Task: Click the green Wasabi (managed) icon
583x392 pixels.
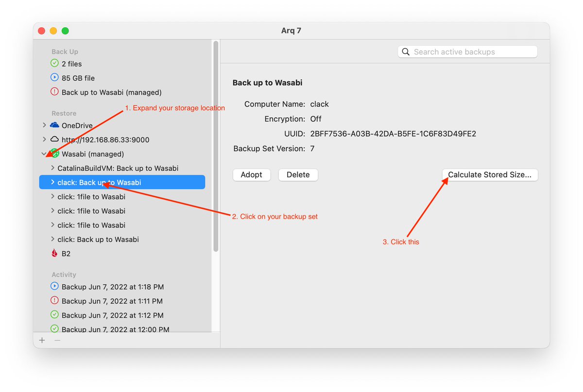Action: point(54,153)
